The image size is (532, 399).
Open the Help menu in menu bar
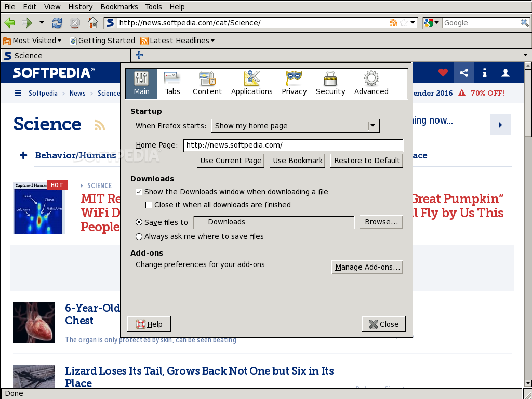click(177, 7)
